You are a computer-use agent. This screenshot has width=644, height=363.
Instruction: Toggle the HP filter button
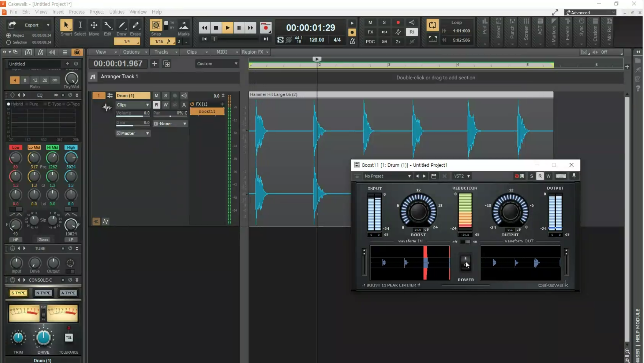click(16, 240)
